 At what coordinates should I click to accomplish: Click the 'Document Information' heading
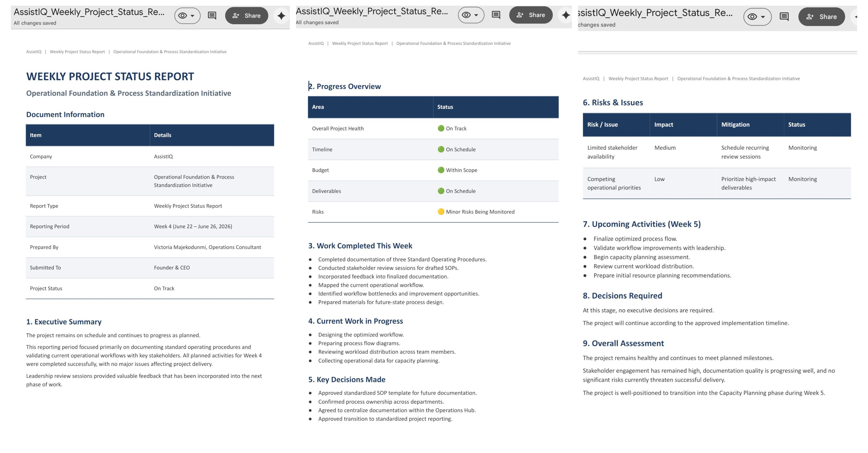(65, 114)
